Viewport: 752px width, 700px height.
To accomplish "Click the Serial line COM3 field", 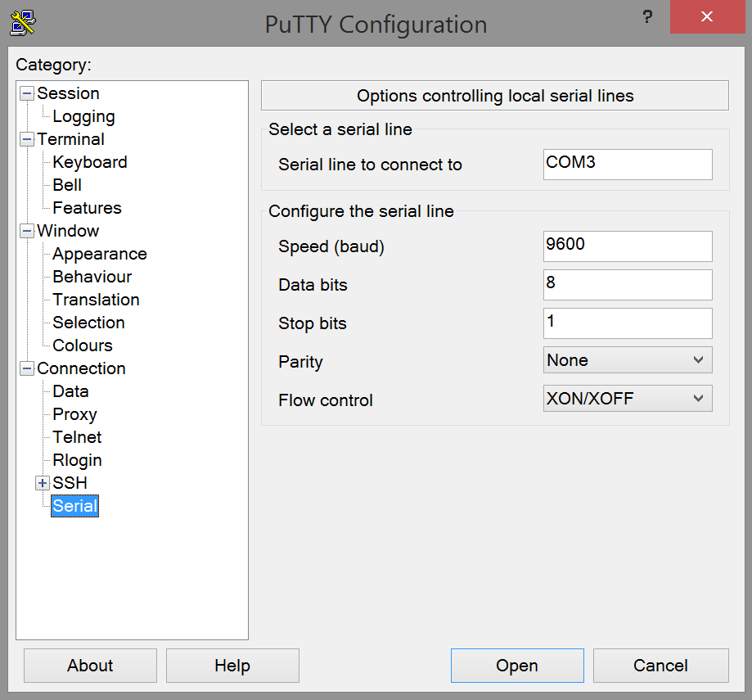I will pos(627,164).
